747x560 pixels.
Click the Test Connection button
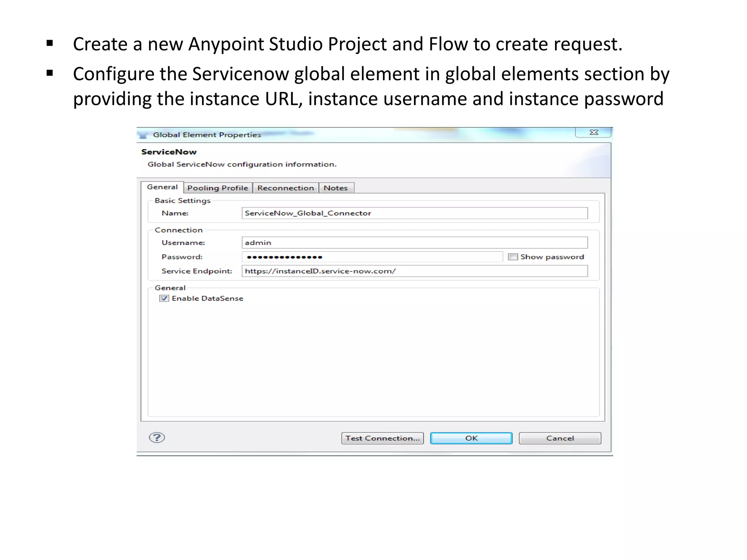pyautogui.click(x=383, y=438)
